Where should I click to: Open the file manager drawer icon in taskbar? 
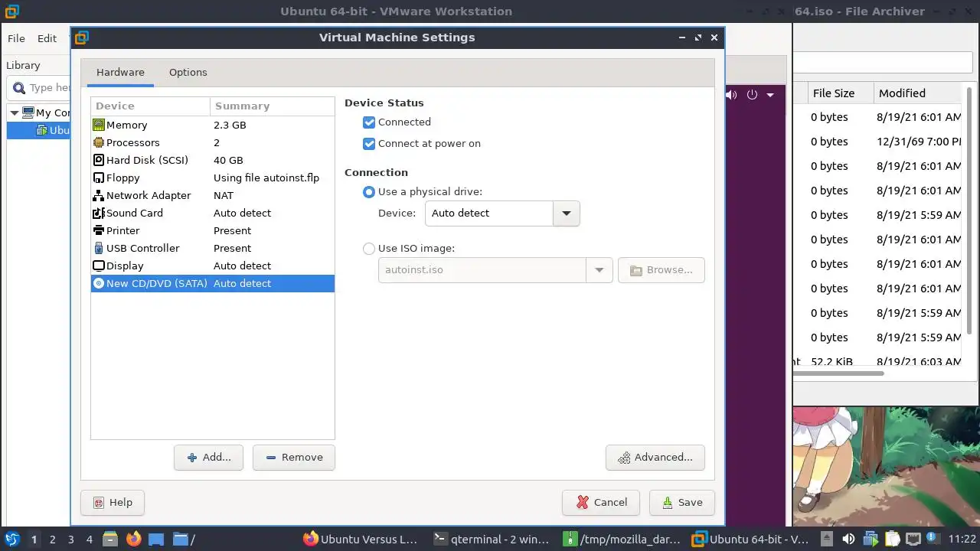click(x=109, y=539)
